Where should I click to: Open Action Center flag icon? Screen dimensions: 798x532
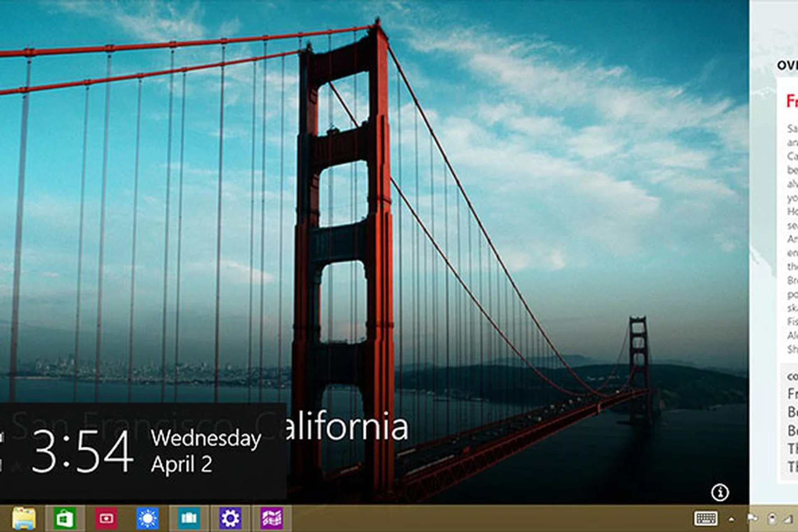[x=753, y=518]
